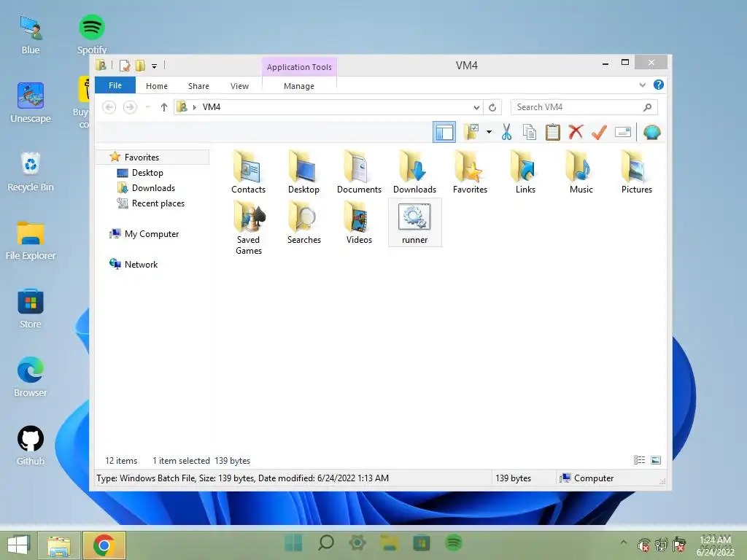Refresh the VM4 folder view
The width and height of the screenshot is (747, 560).
coord(492,107)
